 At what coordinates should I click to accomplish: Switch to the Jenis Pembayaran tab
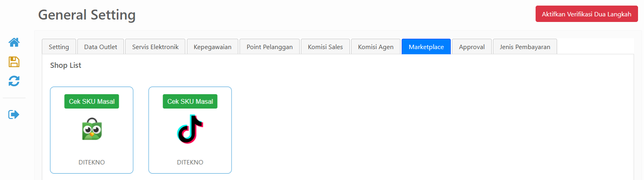tap(525, 47)
